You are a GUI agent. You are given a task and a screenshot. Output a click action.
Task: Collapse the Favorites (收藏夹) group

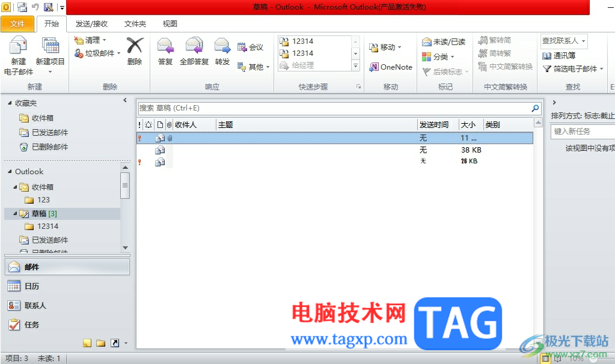10,103
